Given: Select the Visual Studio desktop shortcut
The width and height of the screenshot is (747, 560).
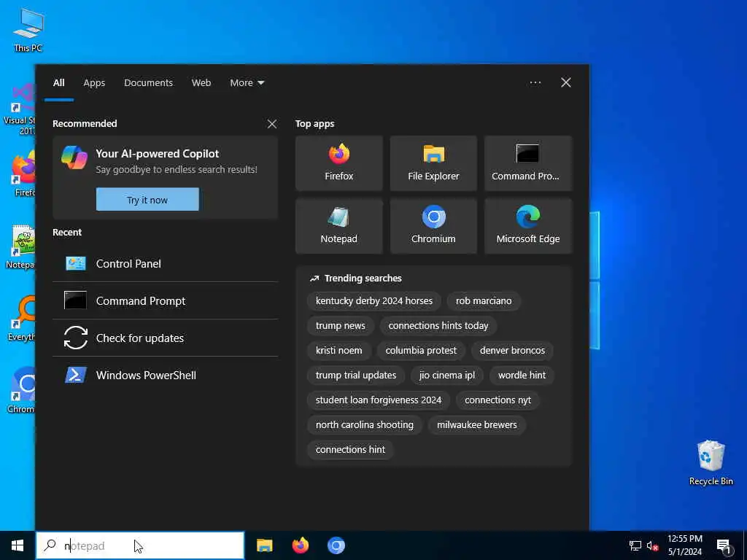Looking at the screenshot, I should (x=20, y=109).
